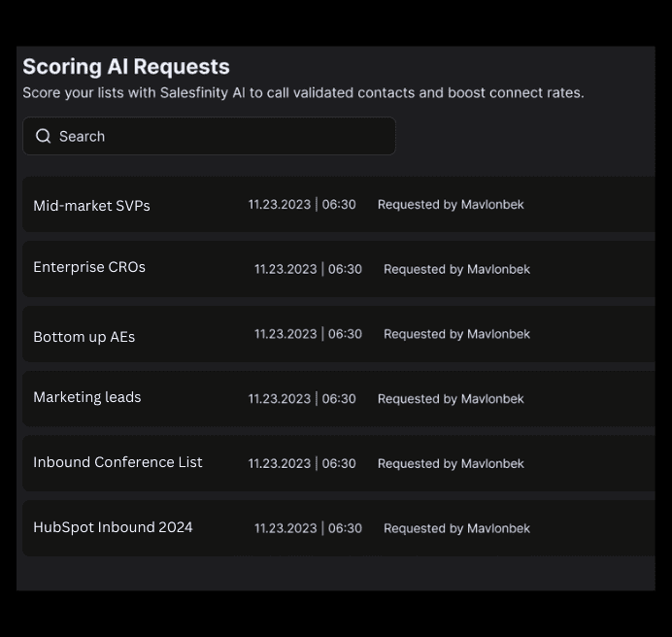The width and height of the screenshot is (672, 637).
Task: Select the timestamp in HubSpot Inbound 2024 row
Action: click(308, 528)
